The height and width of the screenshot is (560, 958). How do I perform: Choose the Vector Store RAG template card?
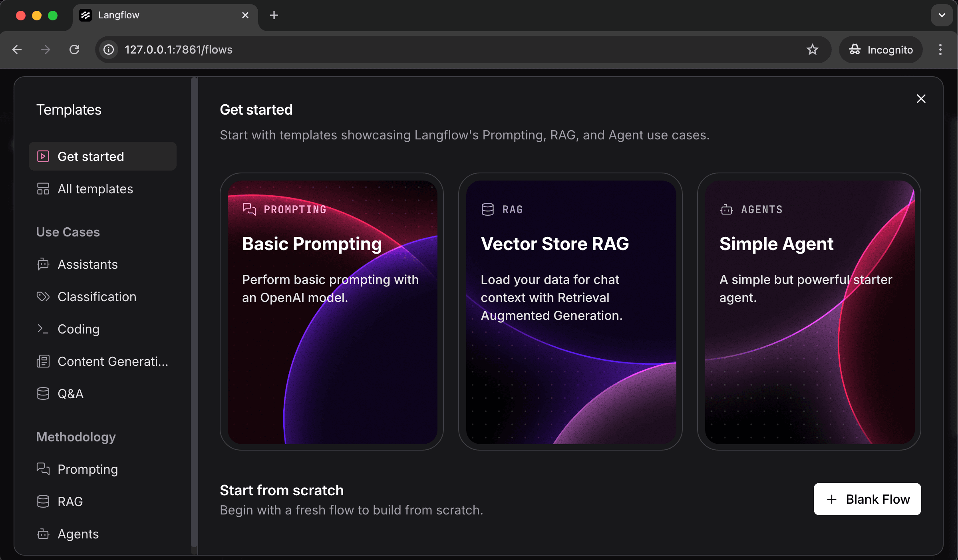pyautogui.click(x=570, y=312)
